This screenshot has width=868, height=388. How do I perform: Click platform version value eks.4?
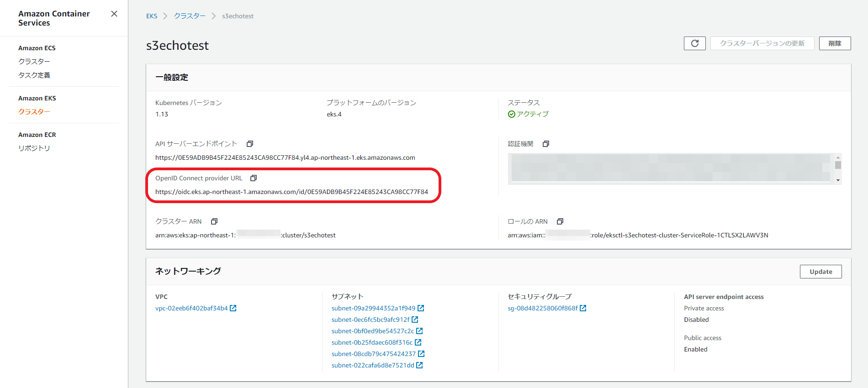coord(334,114)
